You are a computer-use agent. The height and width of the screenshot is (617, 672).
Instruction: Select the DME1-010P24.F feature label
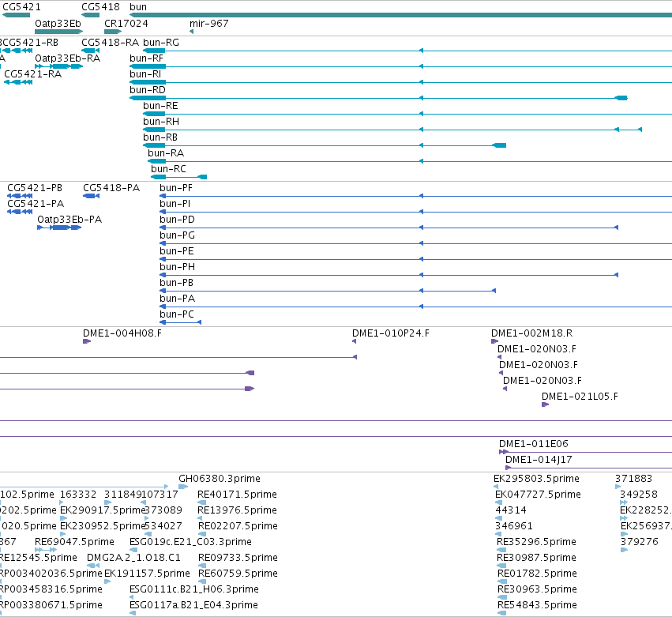click(x=391, y=333)
